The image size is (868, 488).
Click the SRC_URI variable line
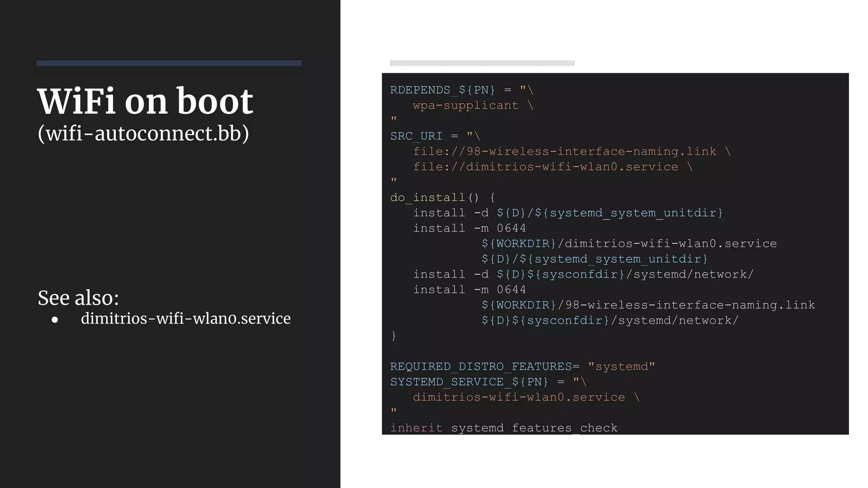point(435,136)
